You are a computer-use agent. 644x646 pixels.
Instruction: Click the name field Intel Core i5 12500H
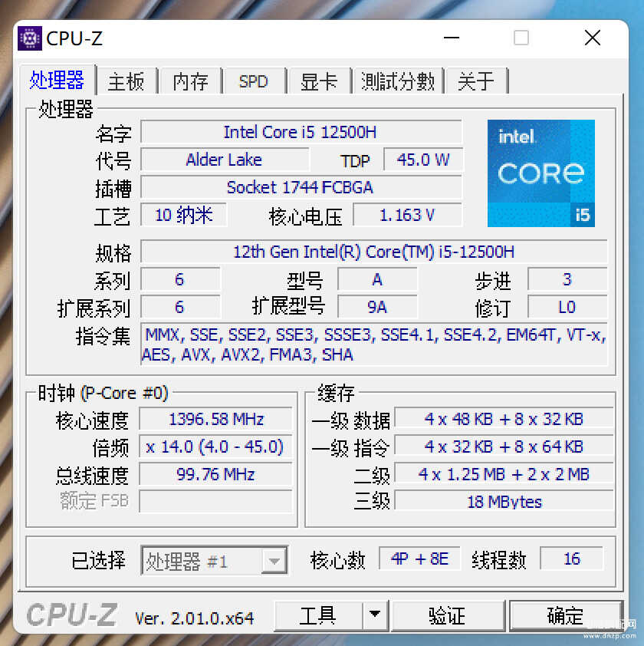coord(301,132)
